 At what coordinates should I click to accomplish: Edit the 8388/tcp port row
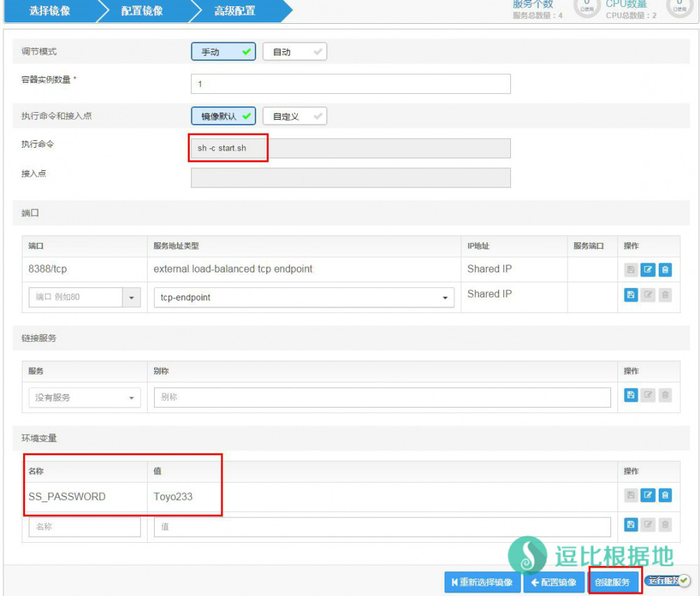click(x=648, y=270)
